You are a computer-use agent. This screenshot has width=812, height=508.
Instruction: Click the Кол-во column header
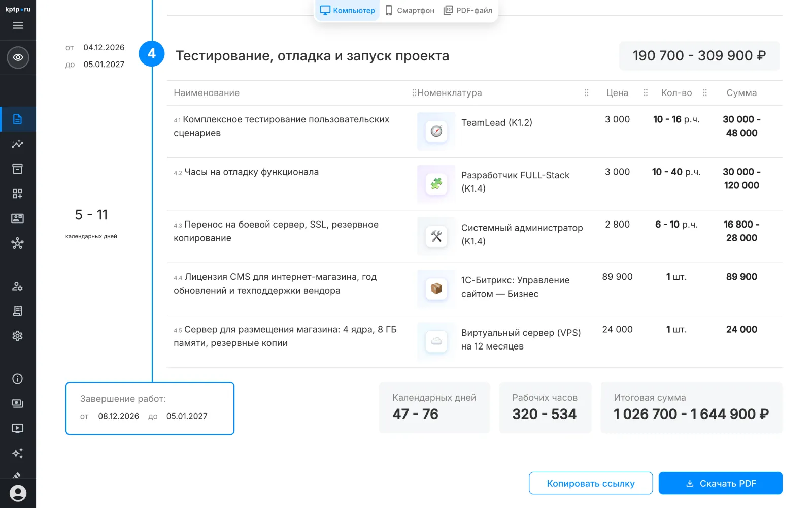point(676,93)
